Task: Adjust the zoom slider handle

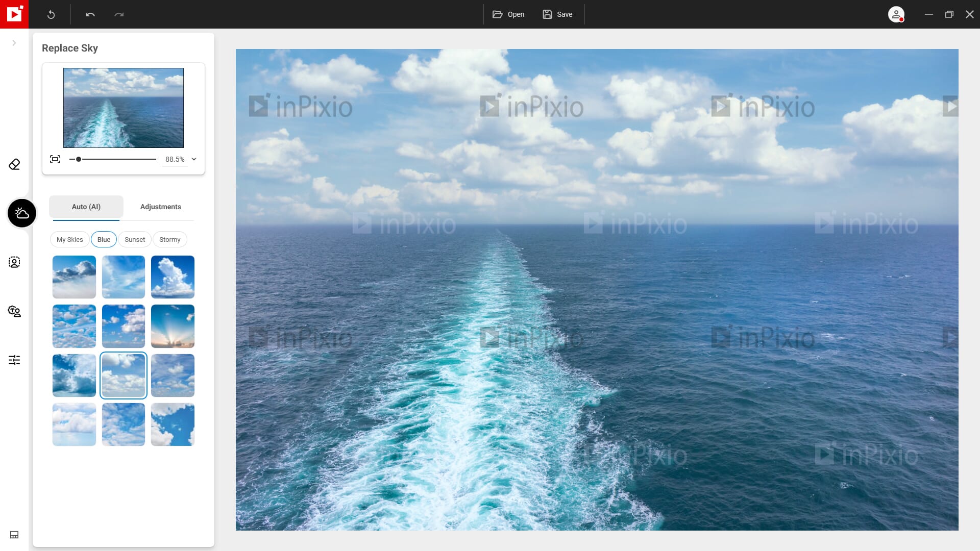Action: pyautogui.click(x=79, y=159)
